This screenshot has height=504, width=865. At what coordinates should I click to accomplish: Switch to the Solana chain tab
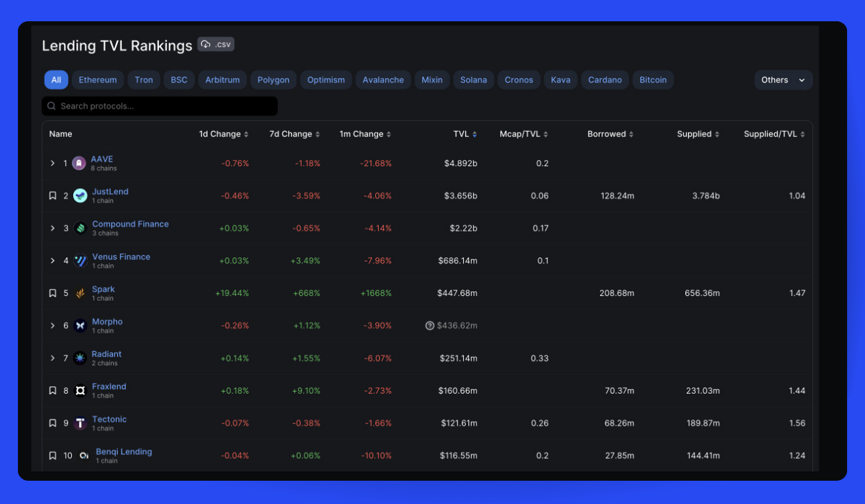473,79
